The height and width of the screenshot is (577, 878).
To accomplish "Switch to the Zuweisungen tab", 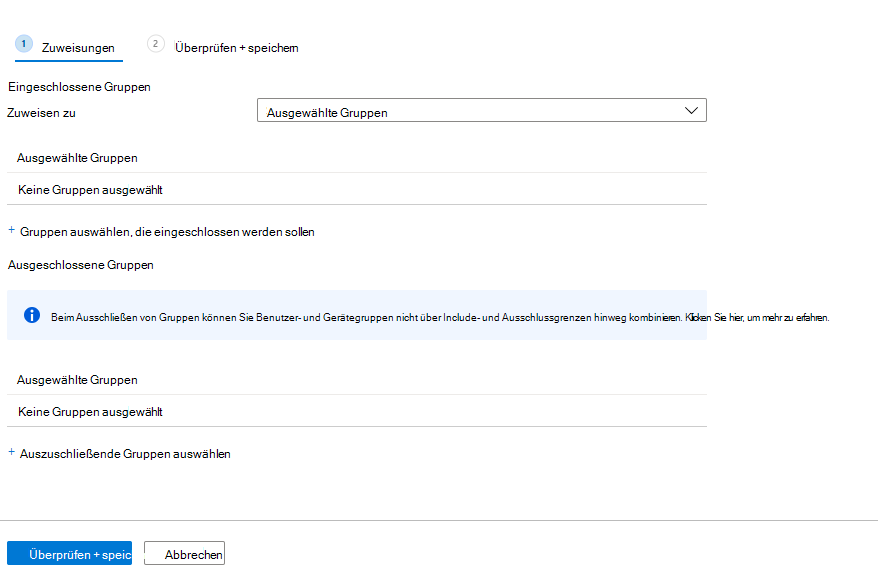I will point(78,48).
